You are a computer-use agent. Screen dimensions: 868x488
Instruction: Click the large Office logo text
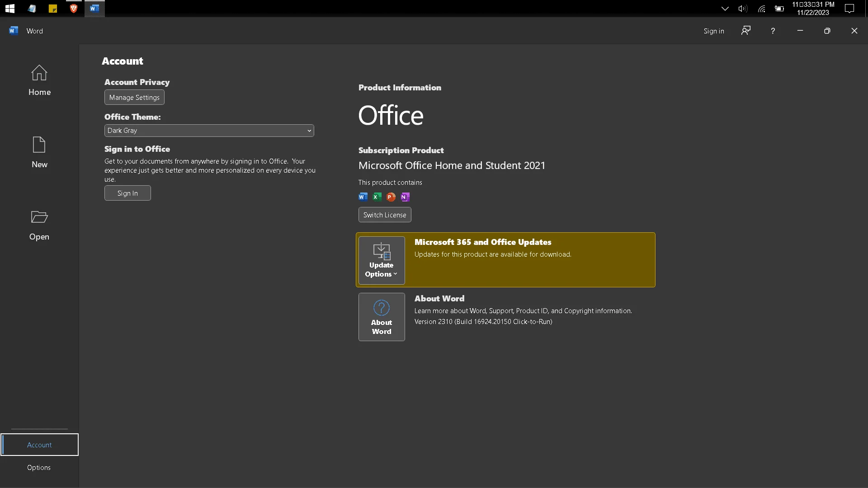(x=391, y=115)
